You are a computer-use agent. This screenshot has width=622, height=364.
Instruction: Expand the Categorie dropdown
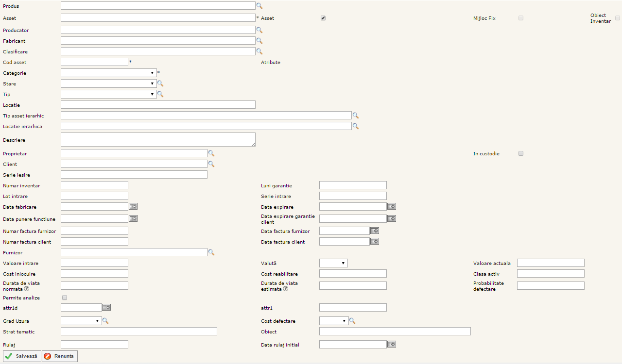[108, 73]
